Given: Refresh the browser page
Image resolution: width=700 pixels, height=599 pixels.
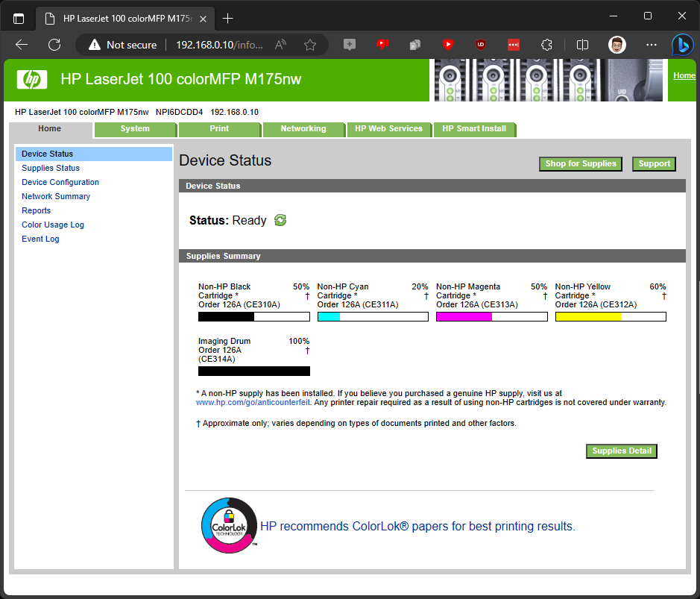Looking at the screenshot, I should click(x=54, y=45).
